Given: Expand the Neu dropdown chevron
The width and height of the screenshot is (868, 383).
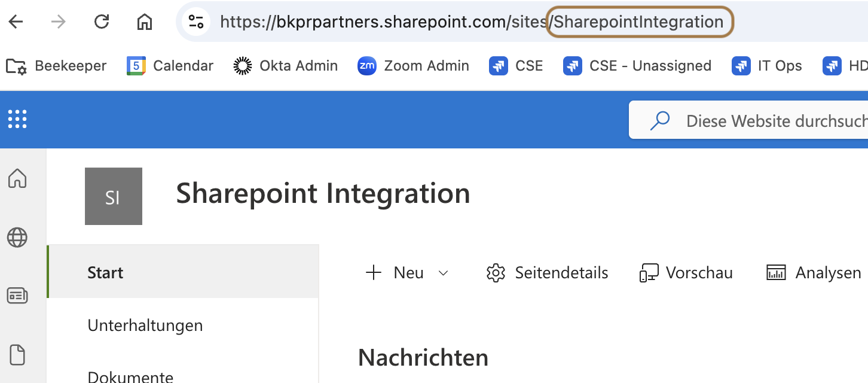Looking at the screenshot, I should [443, 273].
